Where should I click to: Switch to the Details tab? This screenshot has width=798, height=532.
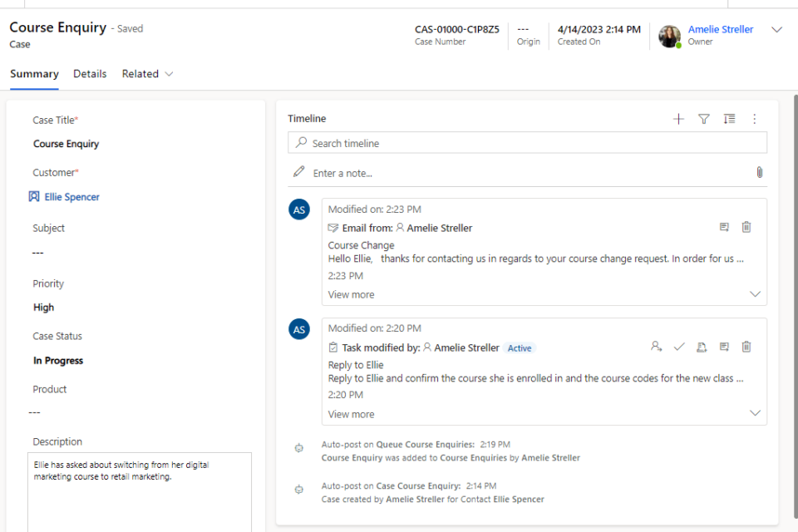[90, 74]
